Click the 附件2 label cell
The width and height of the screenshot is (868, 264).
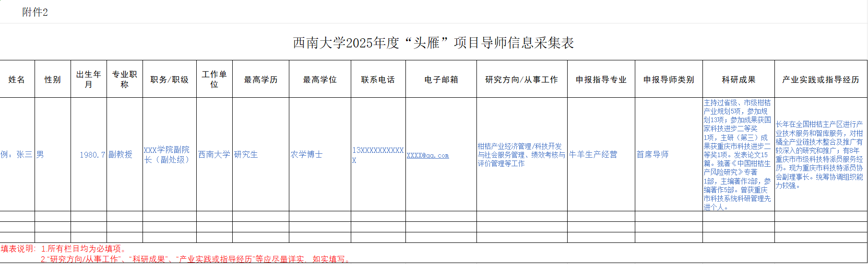35,12
